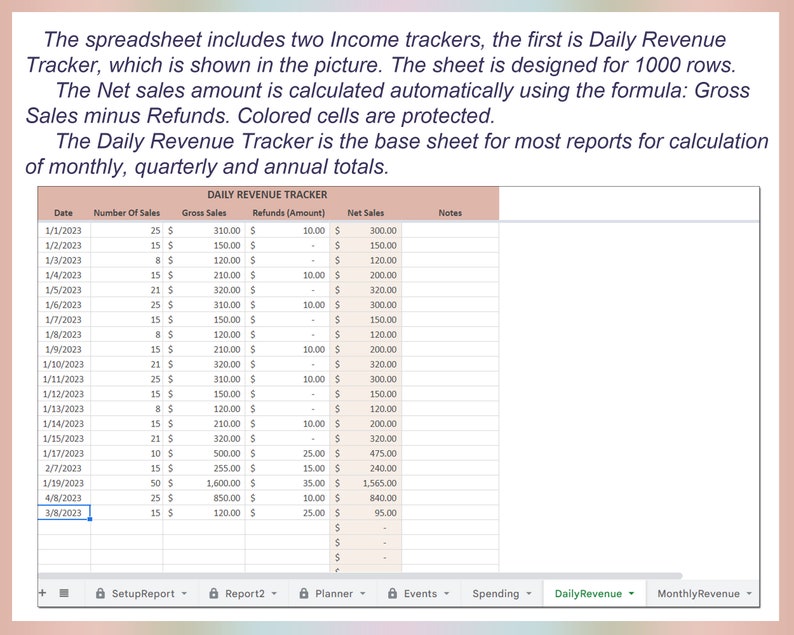Select refund cell showing 35.00
The image size is (794, 635).
(x=288, y=483)
